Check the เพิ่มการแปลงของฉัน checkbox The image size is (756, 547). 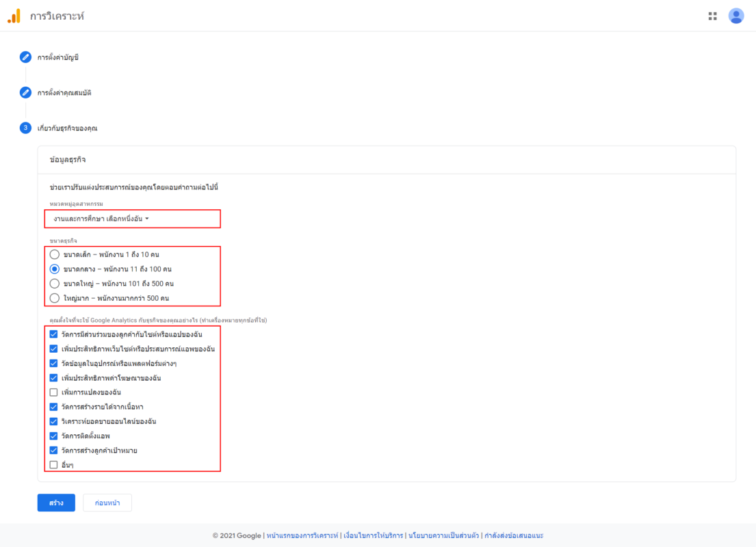54,392
